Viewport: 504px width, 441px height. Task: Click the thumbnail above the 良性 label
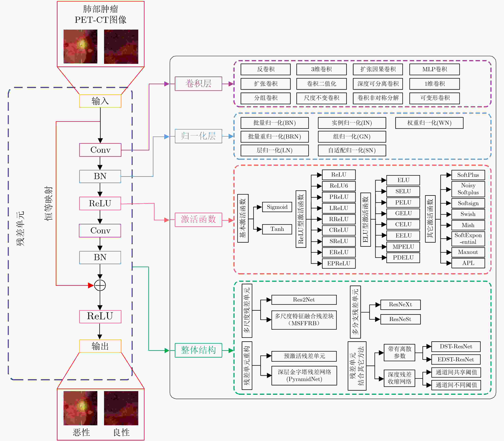[121, 408]
